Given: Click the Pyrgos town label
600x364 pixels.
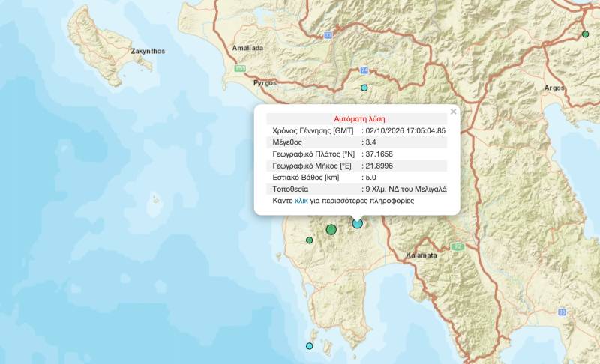Looking at the screenshot, I should pos(265,83).
